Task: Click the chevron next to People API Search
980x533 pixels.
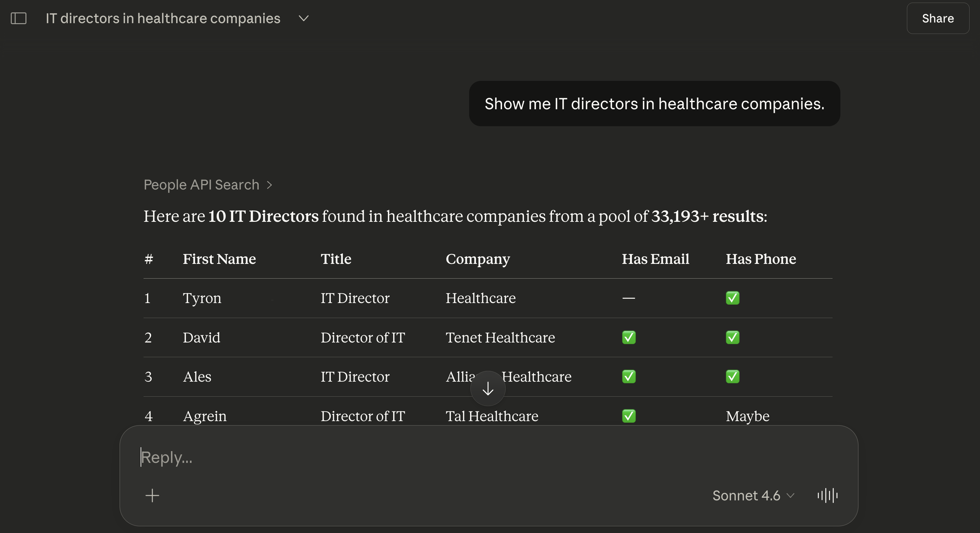Action: point(269,185)
